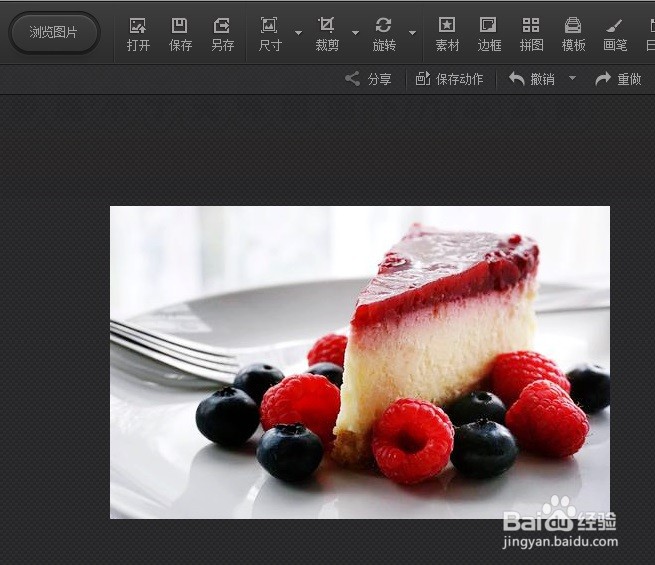Redo the edit with 重做

point(618,79)
